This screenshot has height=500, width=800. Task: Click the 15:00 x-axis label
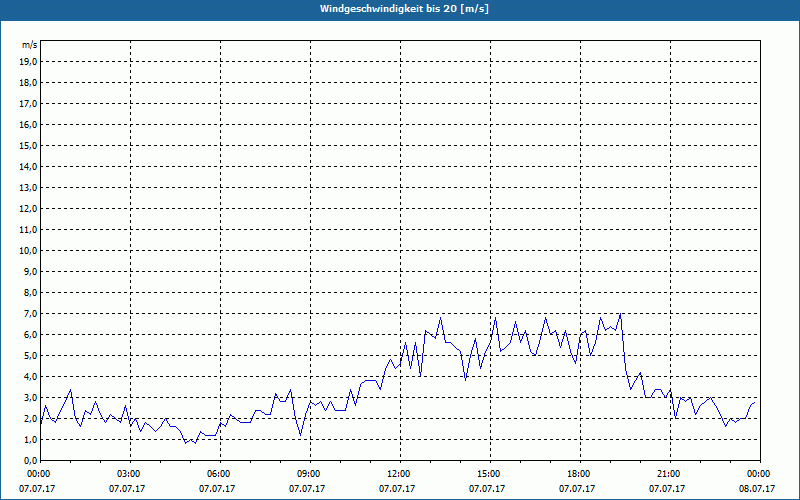(490, 474)
